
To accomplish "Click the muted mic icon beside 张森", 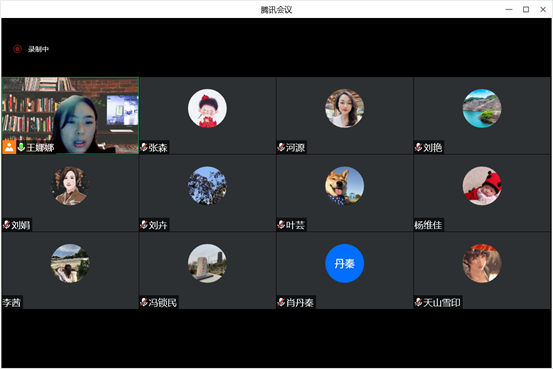I will [x=144, y=147].
